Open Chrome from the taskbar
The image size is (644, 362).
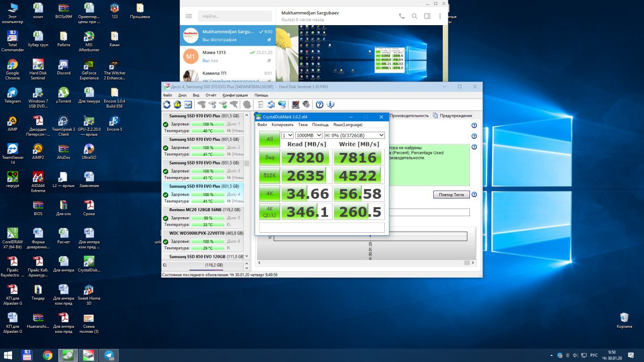coord(47,355)
